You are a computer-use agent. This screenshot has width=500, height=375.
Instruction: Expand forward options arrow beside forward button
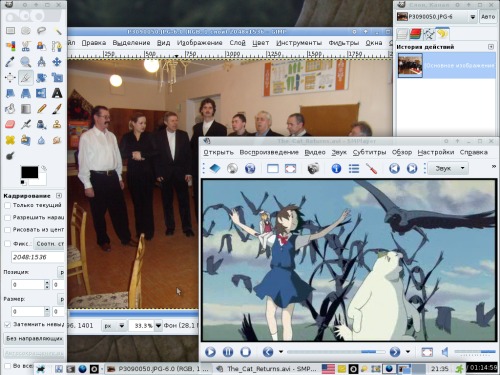point(408,352)
